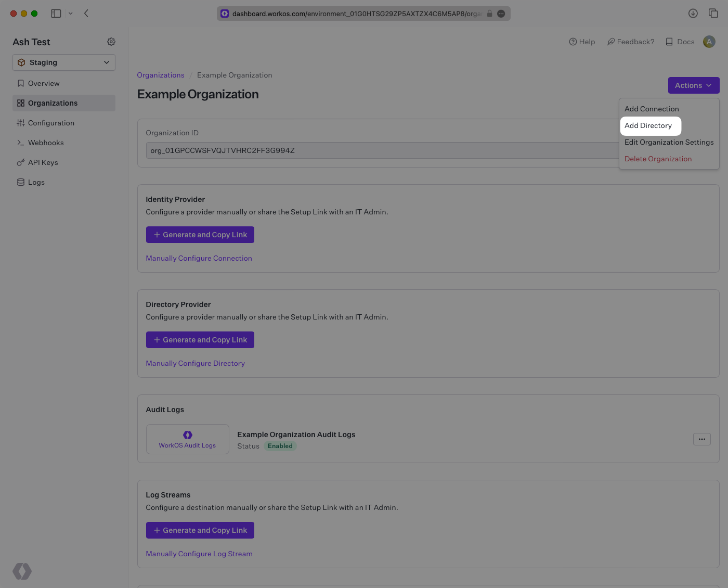Open the Staging environment dropdown
The height and width of the screenshot is (588, 728).
click(x=64, y=62)
